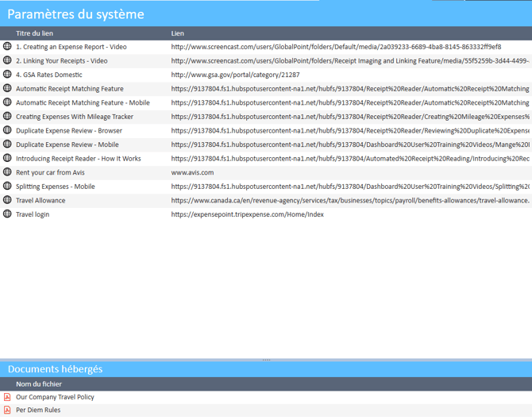Click globe icon beside Rent your car from Avis
Image resolution: width=532 pixels, height=420 pixels.
click(x=7, y=172)
